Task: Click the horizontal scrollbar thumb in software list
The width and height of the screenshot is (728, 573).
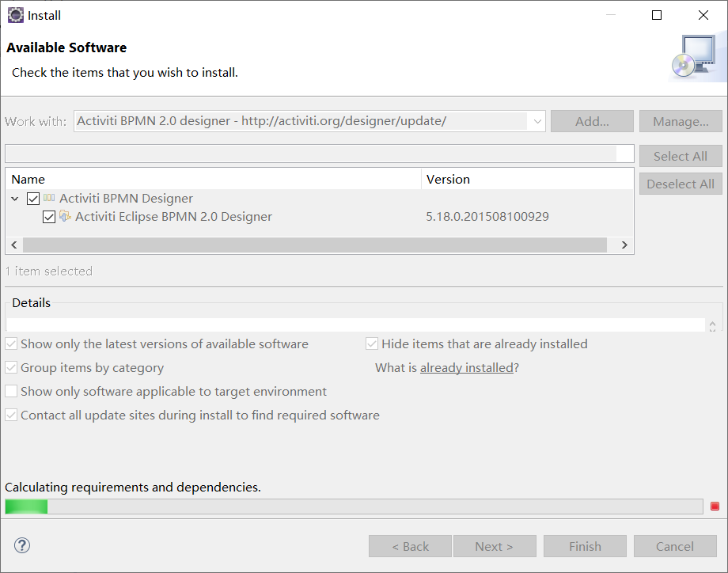Action: [x=315, y=245]
